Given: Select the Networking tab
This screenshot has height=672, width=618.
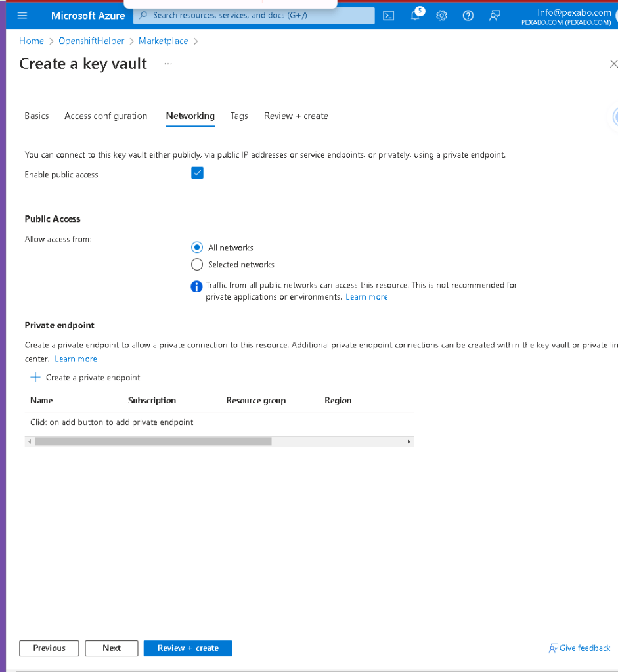Looking at the screenshot, I should [x=190, y=116].
